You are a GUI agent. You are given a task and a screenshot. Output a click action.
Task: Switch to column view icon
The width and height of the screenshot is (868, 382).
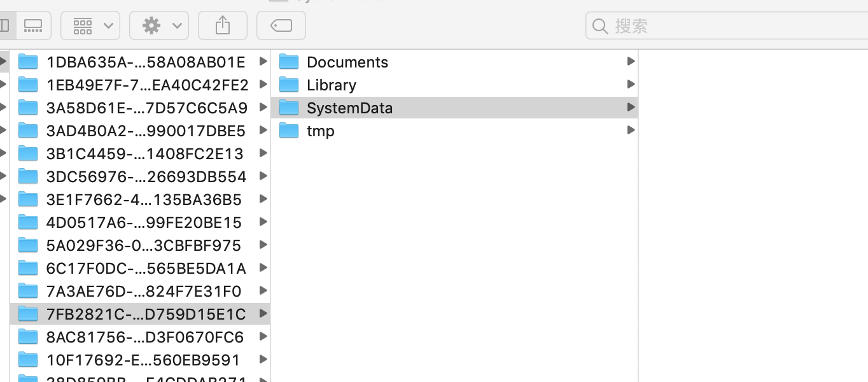[x=4, y=26]
